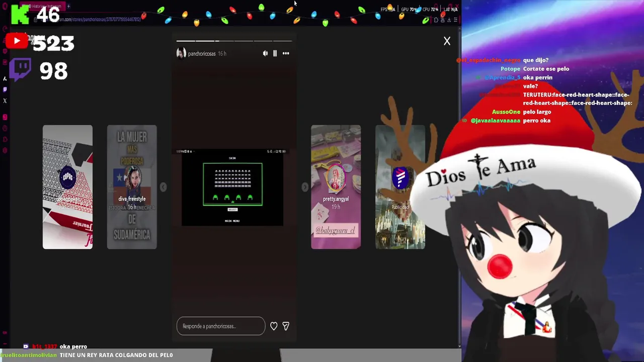
Task: Open the diva.freestyle story thumbnail
Action: click(x=132, y=187)
